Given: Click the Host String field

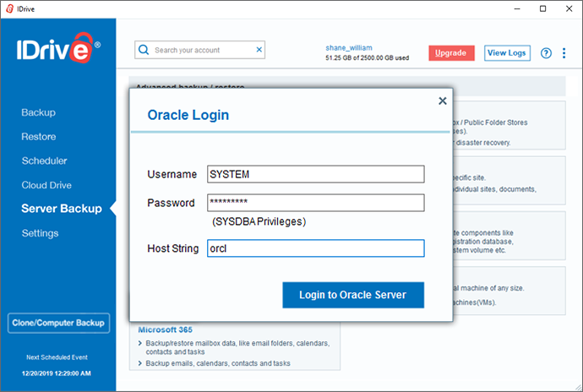Looking at the screenshot, I should point(316,248).
